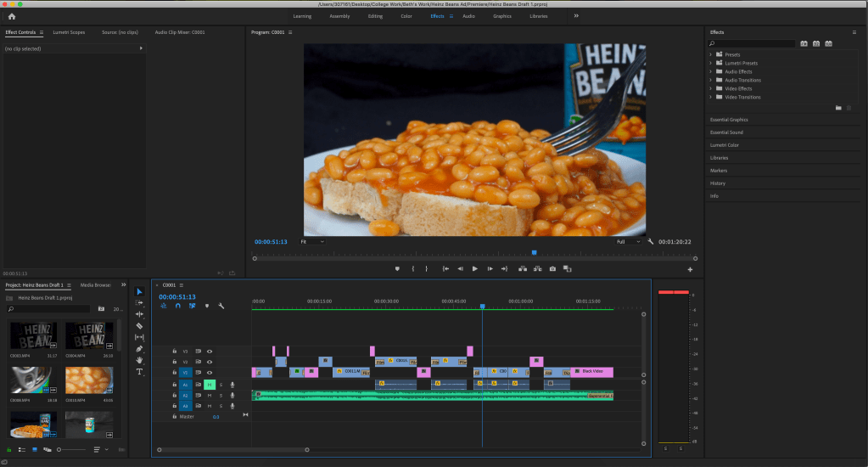Open the Lumetri Scopes panel tab

coord(69,32)
